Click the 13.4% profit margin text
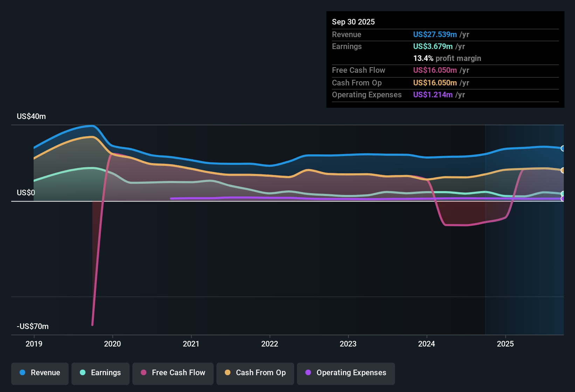The height and width of the screenshot is (392, 575). coord(447,58)
